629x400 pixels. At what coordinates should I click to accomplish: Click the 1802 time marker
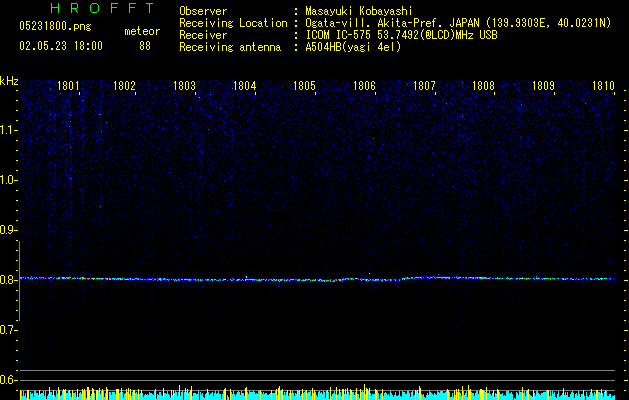124,86
